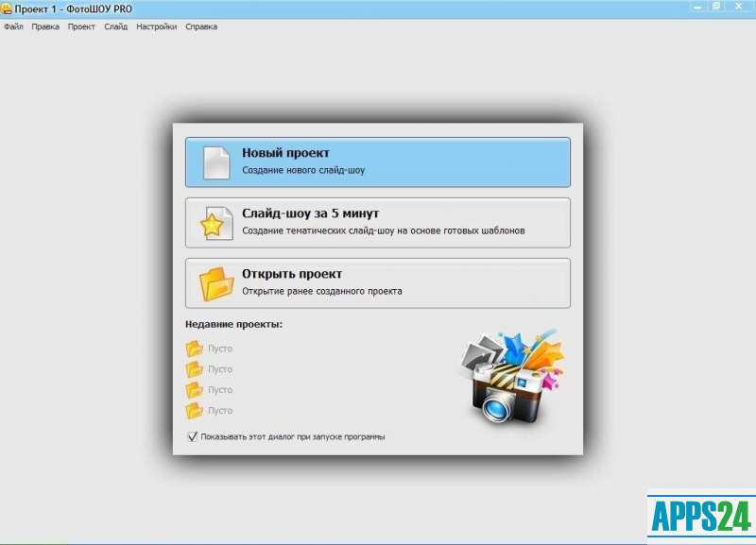Open the Справка menu
756x545 pixels.
tap(201, 26)
